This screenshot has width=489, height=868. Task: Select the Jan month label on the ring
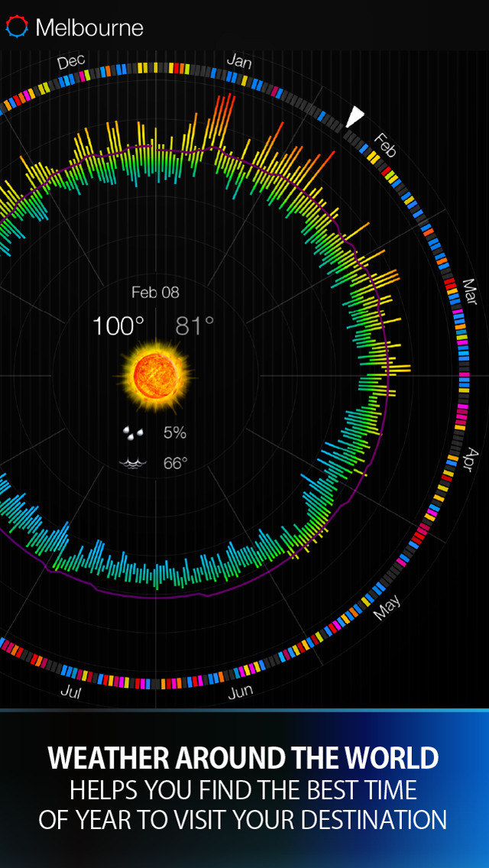pos(239,62)
